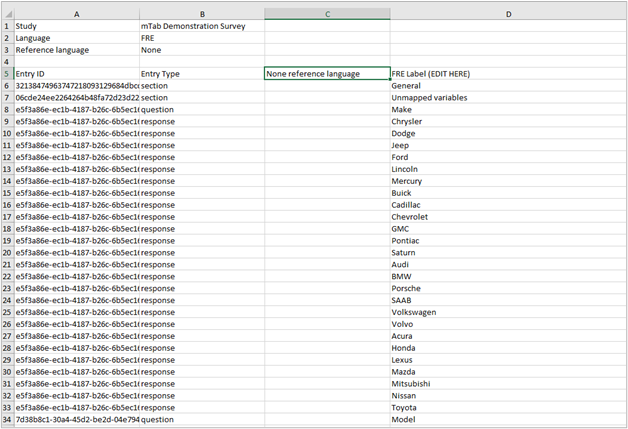The height and width of the screenshot is (429, 628).
Task: Click the 'GMC' cell
Action: coord(508,229)
